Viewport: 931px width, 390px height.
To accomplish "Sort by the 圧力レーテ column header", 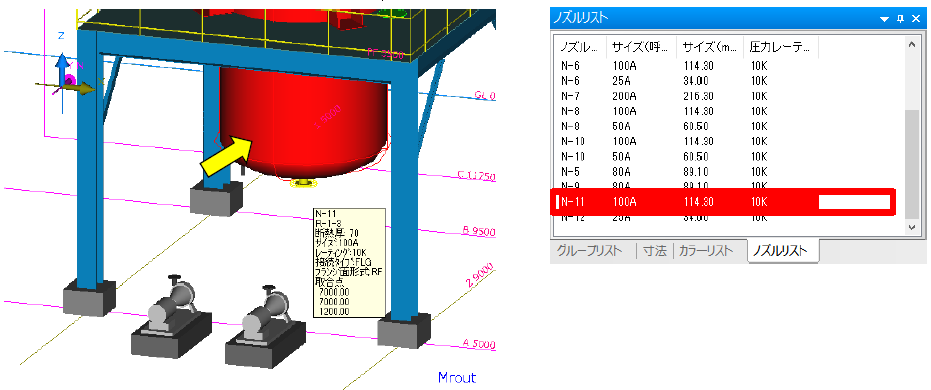I will tap(781, 47).
